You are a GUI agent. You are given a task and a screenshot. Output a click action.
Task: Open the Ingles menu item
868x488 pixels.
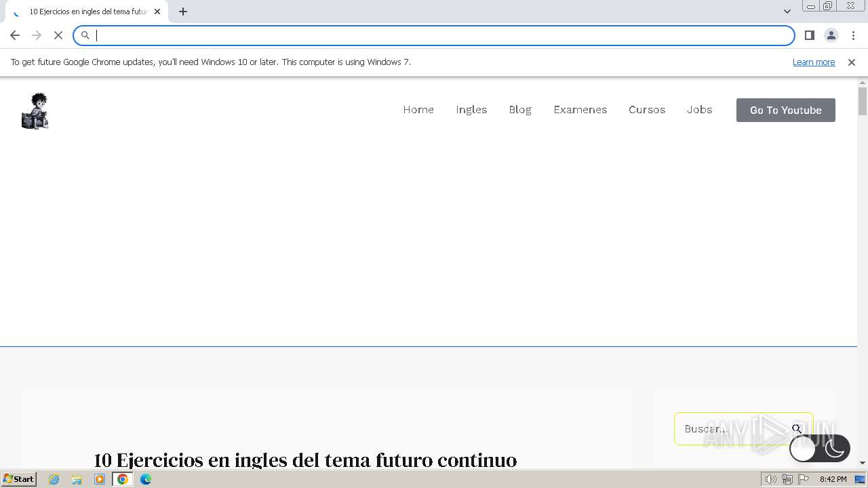coord(471,110)
